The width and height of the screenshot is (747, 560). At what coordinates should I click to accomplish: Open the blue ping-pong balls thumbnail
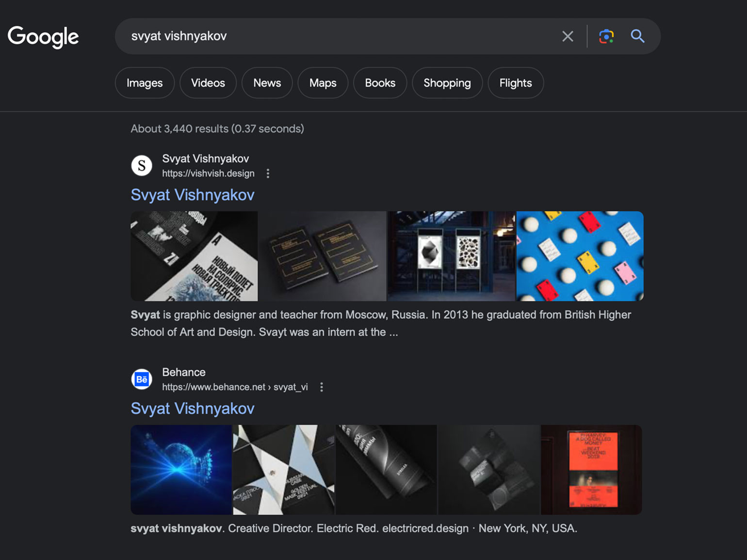coord(580,256)
